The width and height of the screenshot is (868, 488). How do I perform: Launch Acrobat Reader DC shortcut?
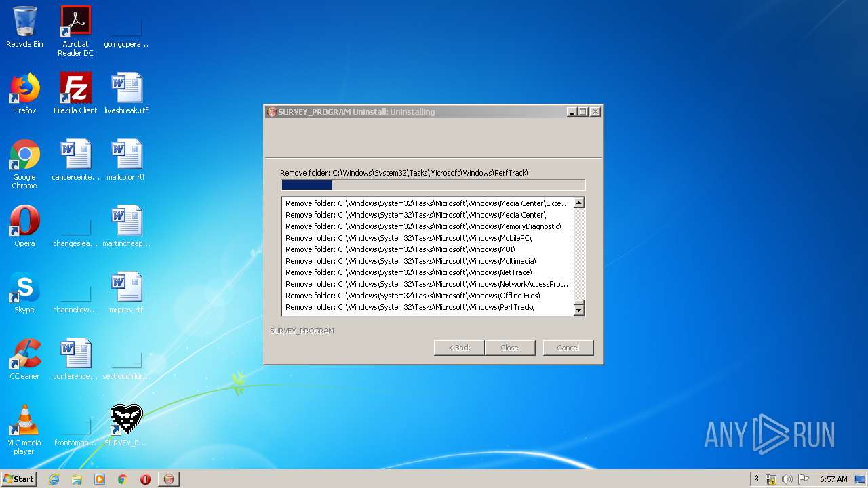coord(75,30)
